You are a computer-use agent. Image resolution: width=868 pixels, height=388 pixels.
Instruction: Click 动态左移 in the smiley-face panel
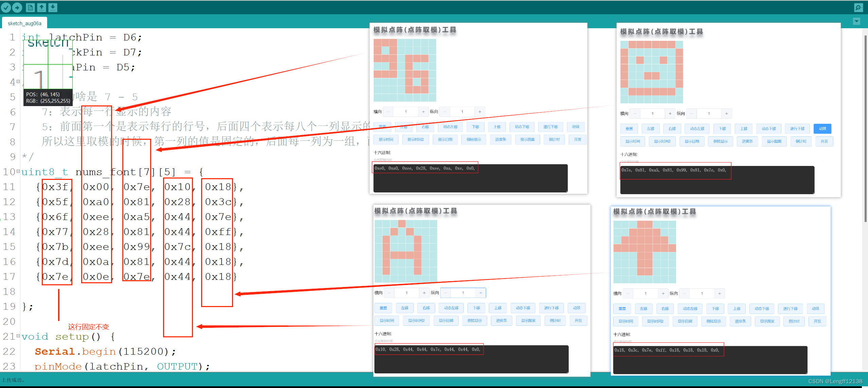coord(697,129)
